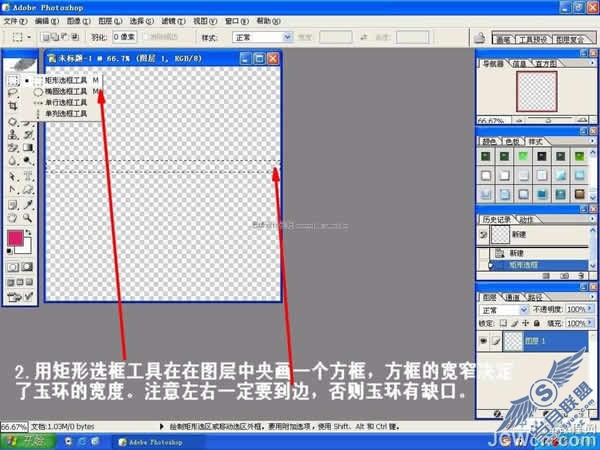
Task: Select the Pen tool
Action: pos(13,189)
